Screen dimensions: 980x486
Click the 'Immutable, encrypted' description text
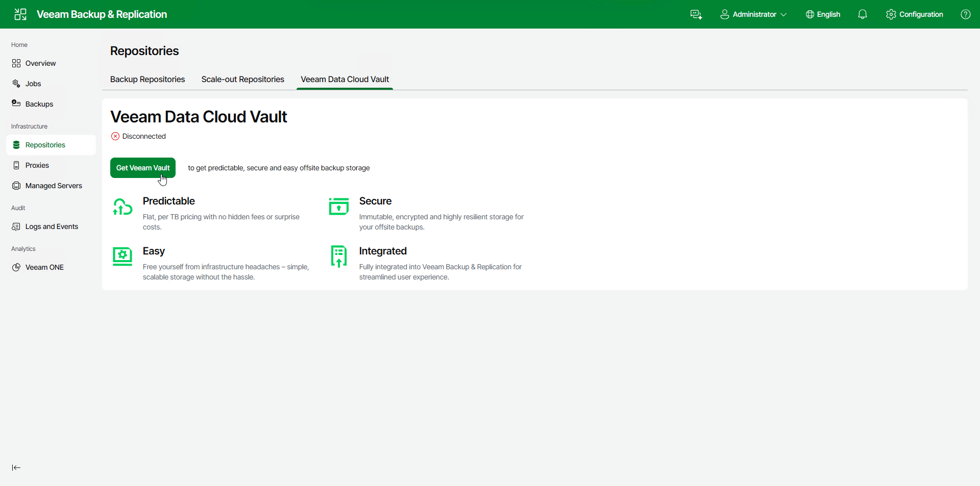[x=442, y=222]
